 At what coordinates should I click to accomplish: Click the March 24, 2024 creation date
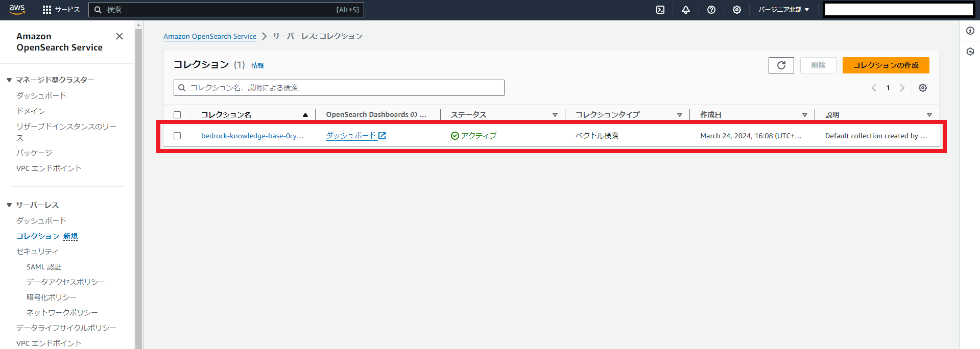pos(751,136)
